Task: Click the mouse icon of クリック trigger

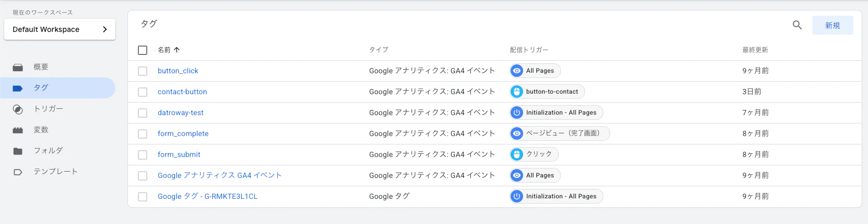Action: click(517, 154)
